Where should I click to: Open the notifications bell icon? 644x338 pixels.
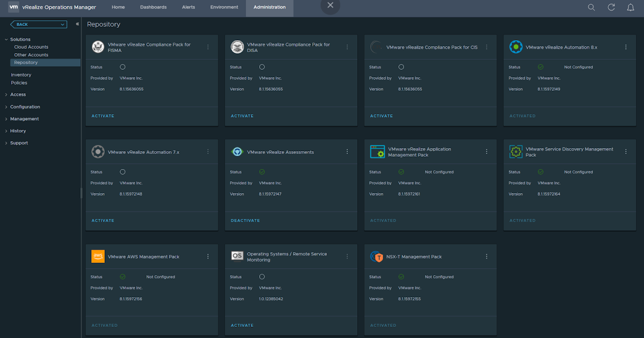(x=631, y=8)
